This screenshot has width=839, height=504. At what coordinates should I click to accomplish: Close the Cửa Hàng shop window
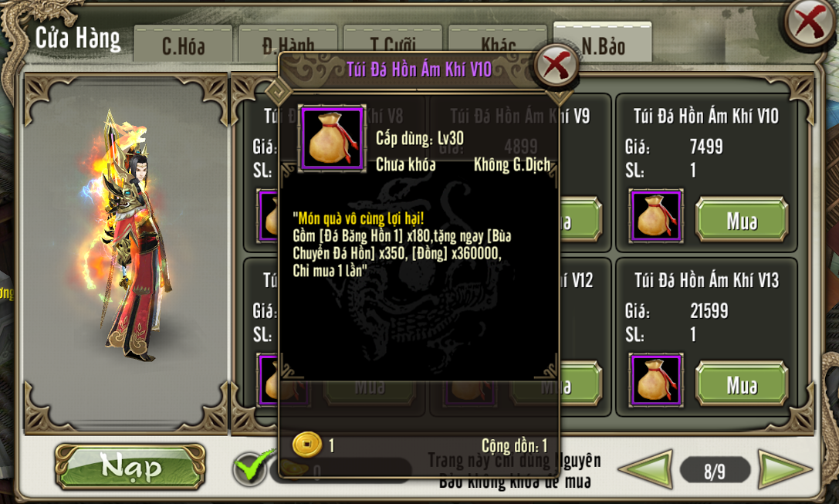tap(810, 23)
